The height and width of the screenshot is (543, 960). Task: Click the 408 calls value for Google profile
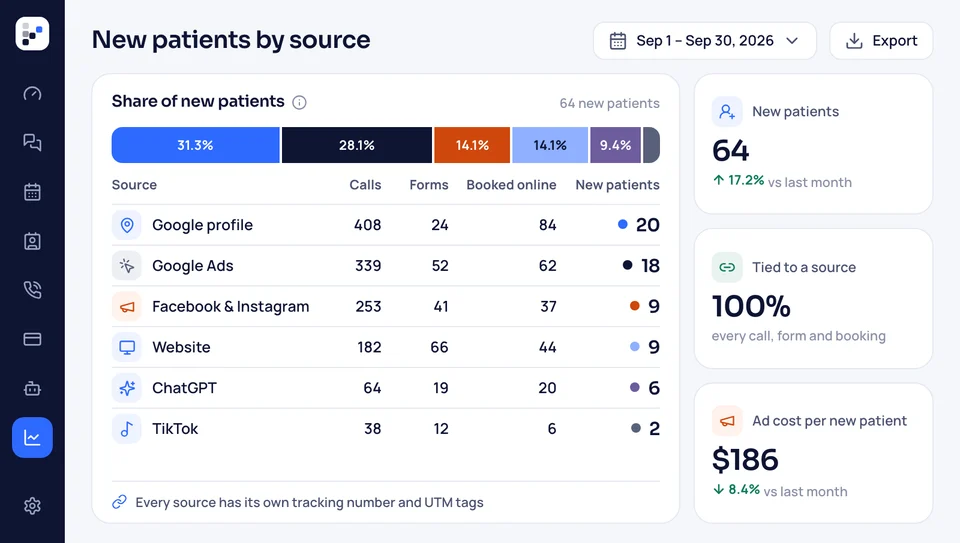(367, 225)
